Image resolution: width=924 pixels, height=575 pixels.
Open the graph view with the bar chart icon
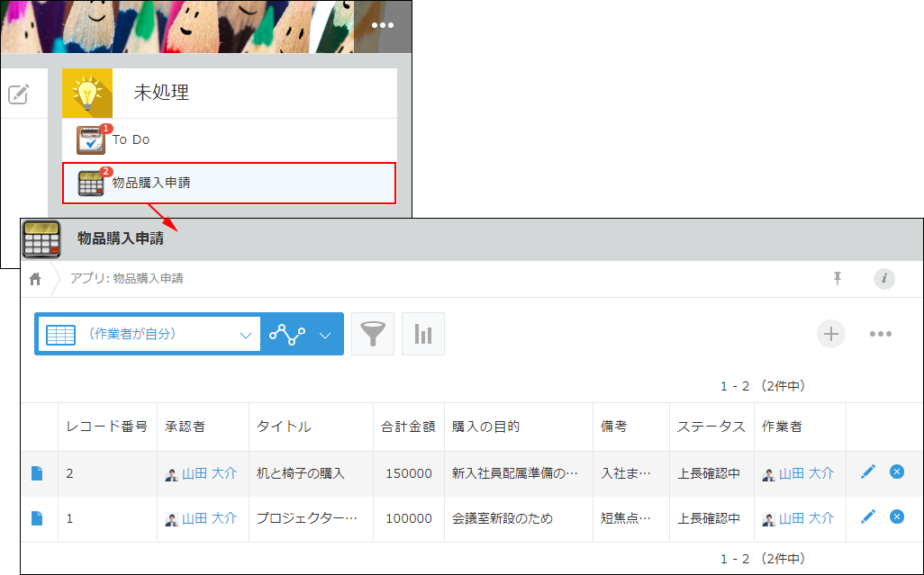[x=422, y=333]
